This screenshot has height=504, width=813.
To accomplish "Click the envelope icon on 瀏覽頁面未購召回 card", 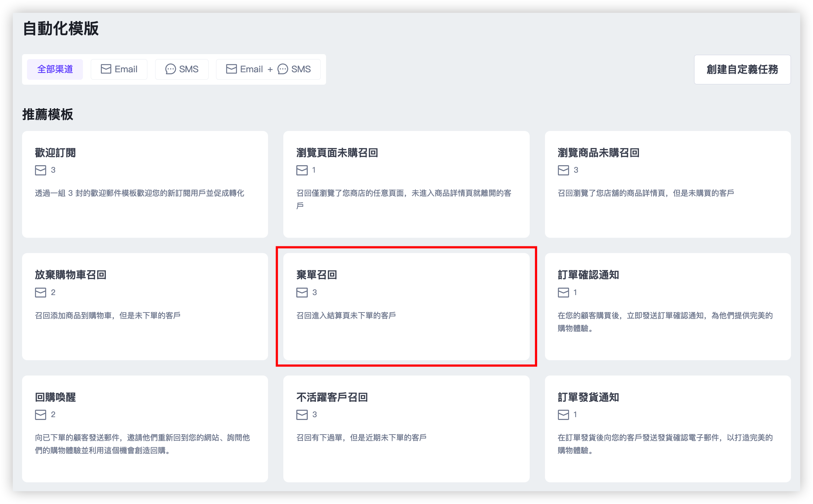I will (302, 170).
